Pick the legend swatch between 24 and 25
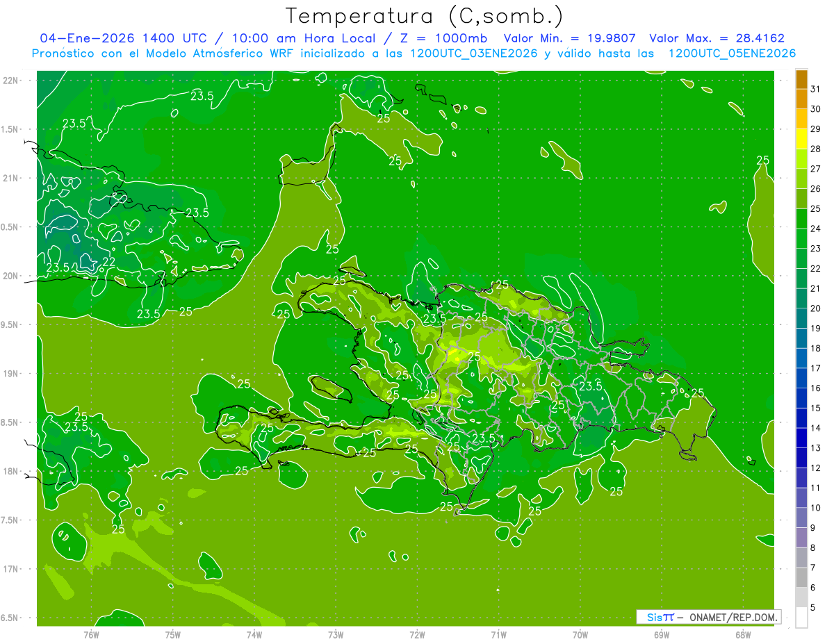Screen dimensions: 834x644 tap(801, 219)
